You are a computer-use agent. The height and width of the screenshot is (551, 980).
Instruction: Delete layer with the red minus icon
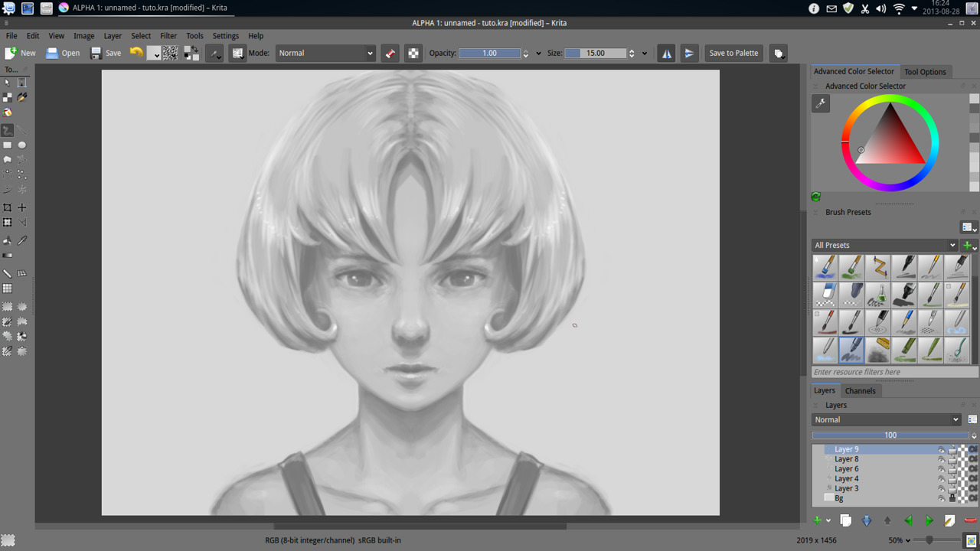coord(970,520)
